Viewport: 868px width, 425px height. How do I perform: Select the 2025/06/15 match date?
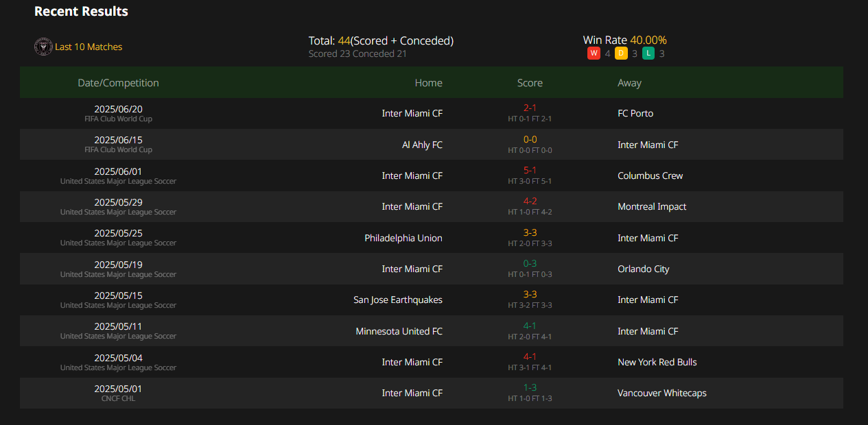[x=118, y=140]
